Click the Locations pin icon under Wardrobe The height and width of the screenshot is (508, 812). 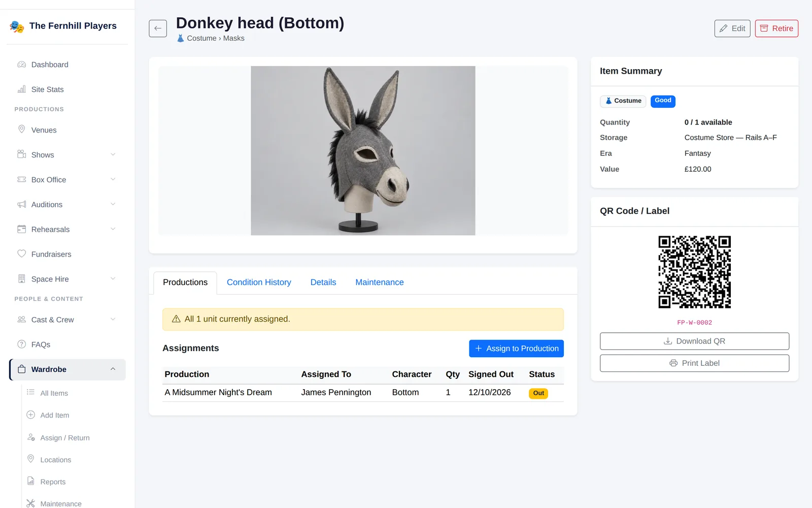[x=31, y=459]
